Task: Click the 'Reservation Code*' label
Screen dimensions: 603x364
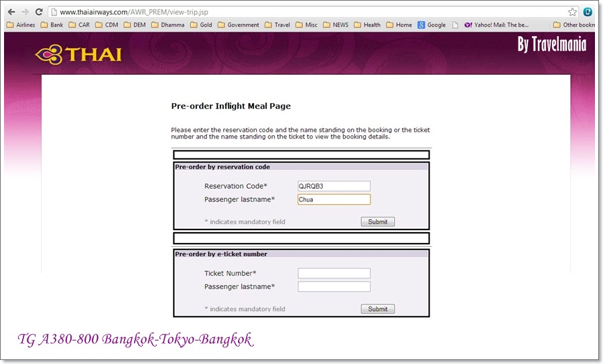Action: pyautogui.click(x=235, y=186)
